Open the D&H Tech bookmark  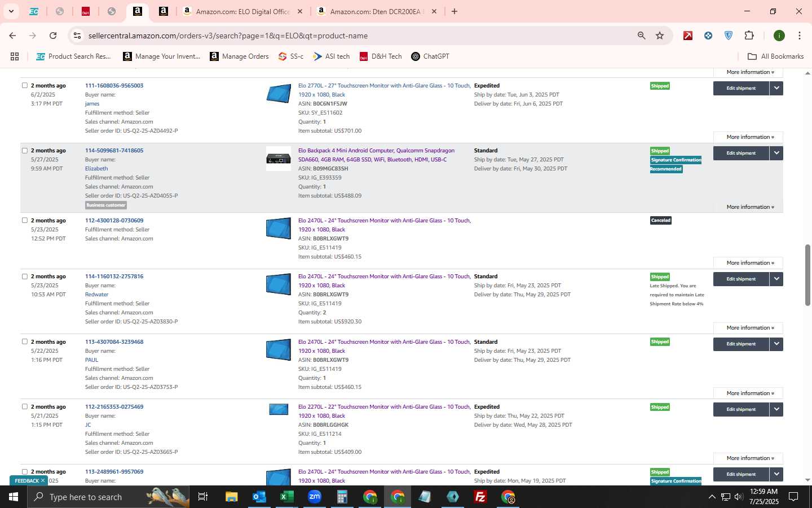(381, 56)
